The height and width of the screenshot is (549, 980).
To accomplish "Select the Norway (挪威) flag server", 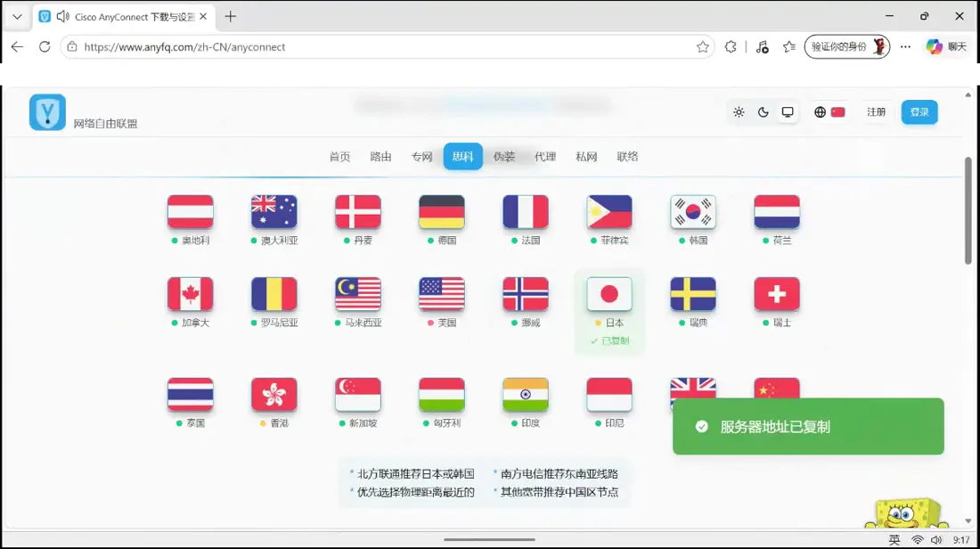I will click(x=526, y=294).
